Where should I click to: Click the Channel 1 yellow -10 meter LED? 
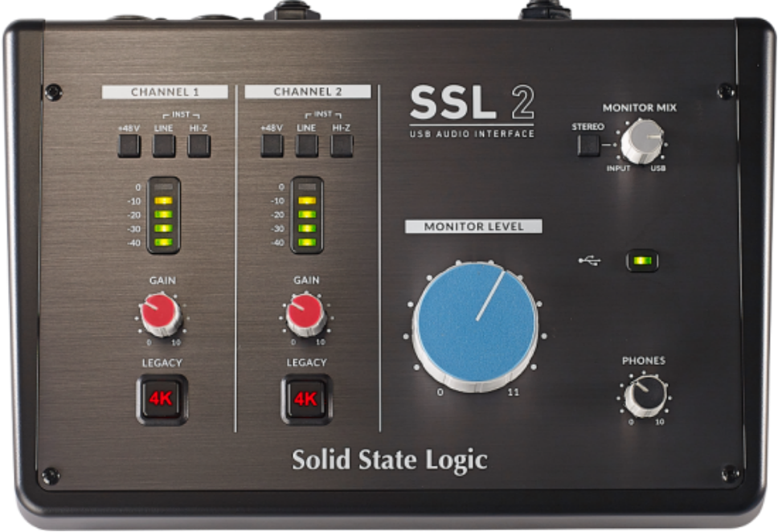(163, 201)
